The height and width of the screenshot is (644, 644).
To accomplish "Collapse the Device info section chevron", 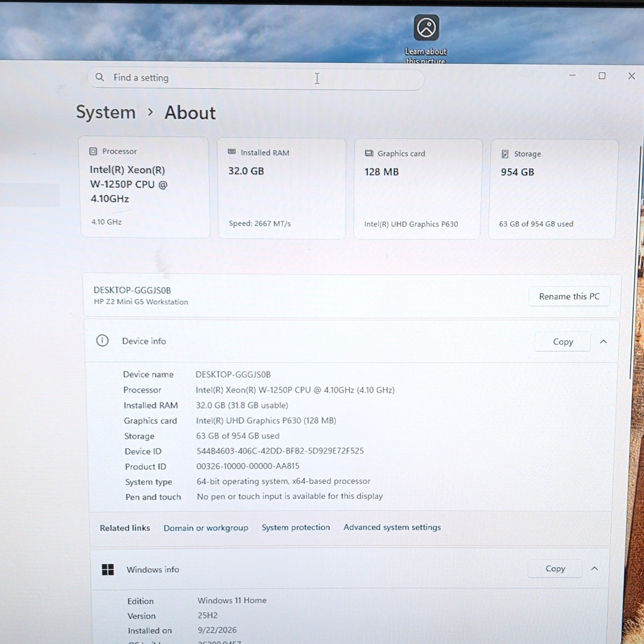I will pos(603,342).
